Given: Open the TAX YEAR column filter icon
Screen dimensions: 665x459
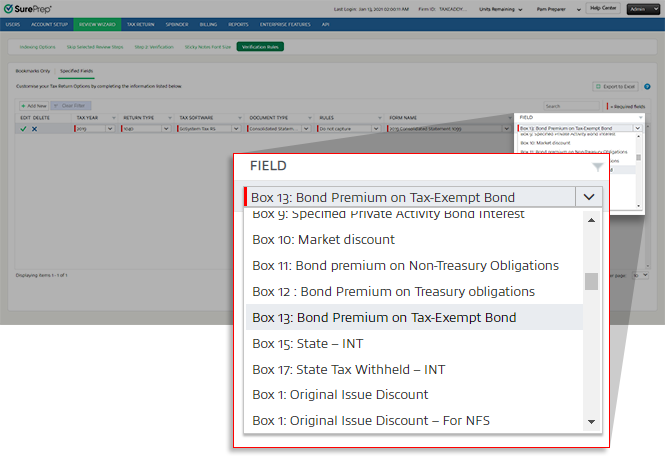Looking at the screenshot, I should [x=114, y=118].
